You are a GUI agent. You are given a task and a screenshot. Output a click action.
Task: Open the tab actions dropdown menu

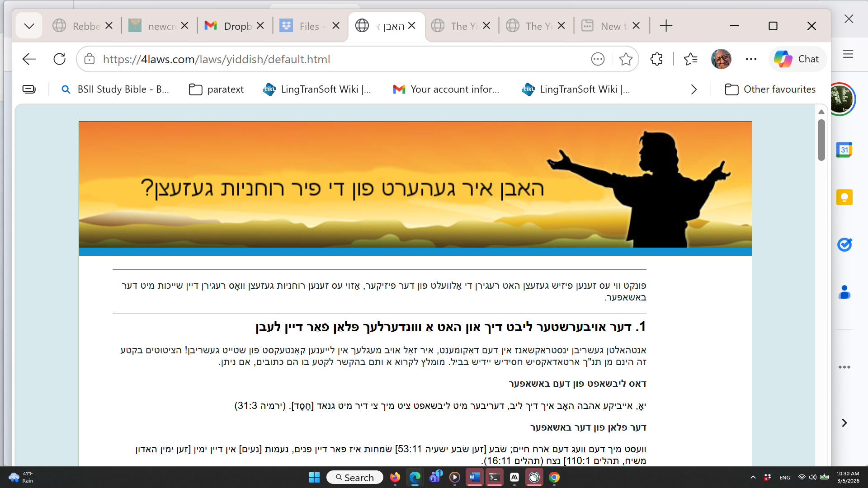click(x=29, y=26)
